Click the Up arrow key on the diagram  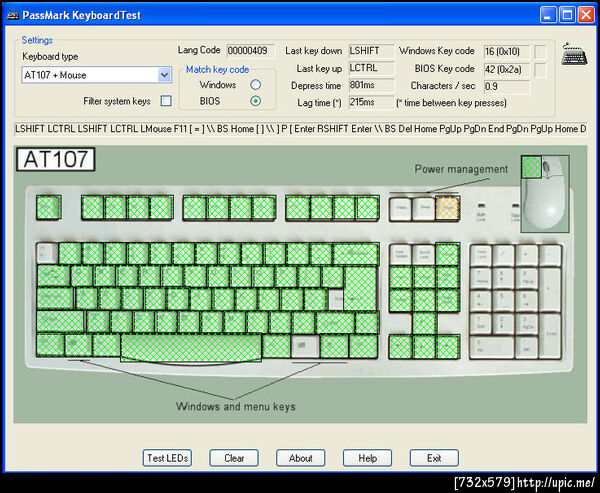tap(424, 323)
